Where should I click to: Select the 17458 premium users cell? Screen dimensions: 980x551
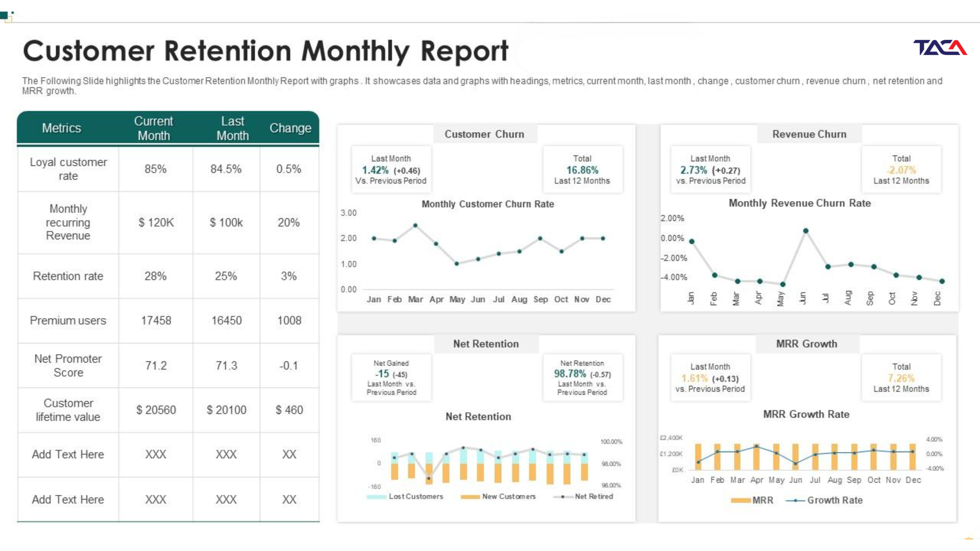pos(156,320)
